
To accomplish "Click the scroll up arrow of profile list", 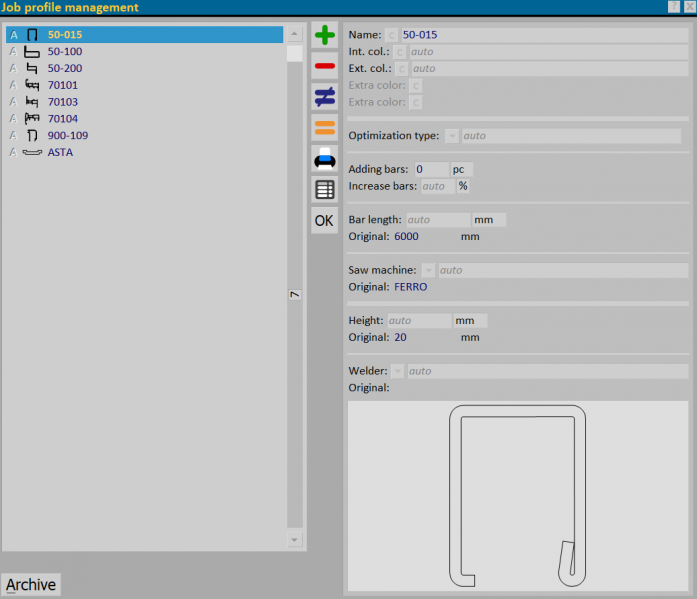I will (294, 34).
